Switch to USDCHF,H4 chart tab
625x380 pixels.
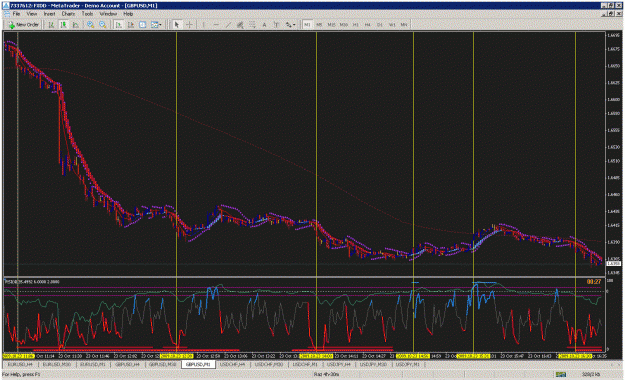point(233,364)
